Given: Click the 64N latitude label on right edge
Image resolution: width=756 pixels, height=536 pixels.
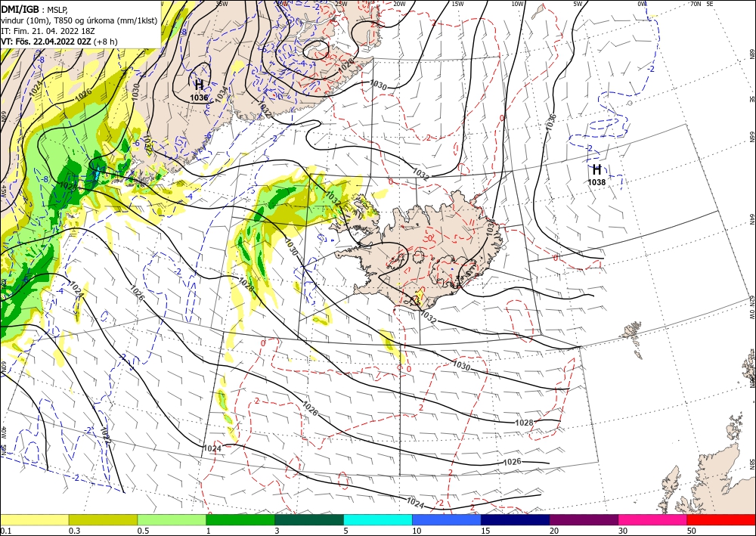Looking at the screenshot, I should pos(751,219).
